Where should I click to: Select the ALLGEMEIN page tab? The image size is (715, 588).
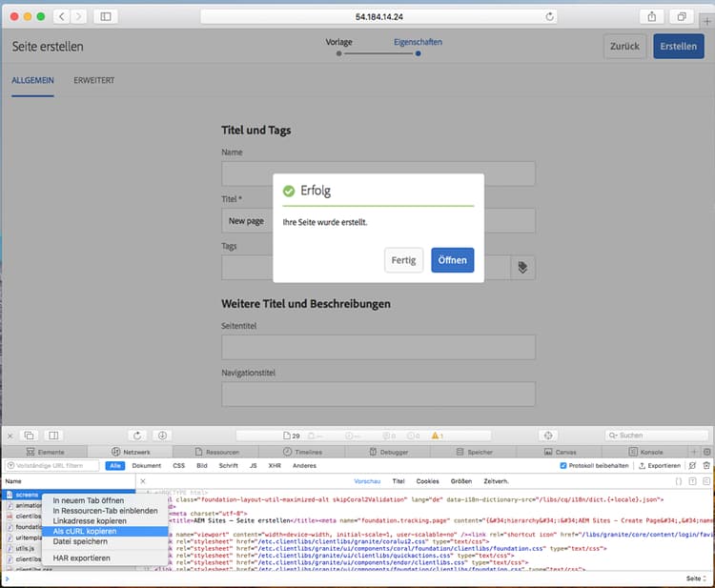[32, 81]
